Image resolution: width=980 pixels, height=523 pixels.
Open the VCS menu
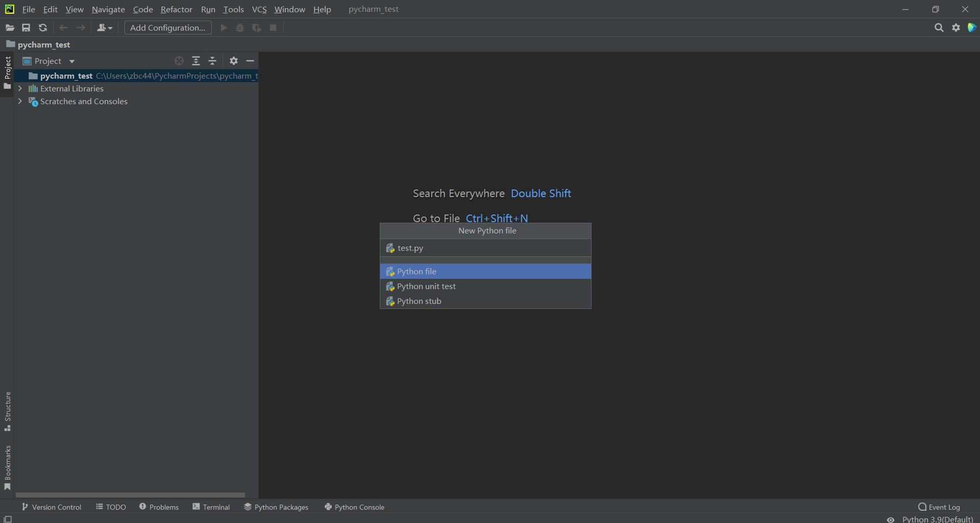pyautogui.click(x=259, y=9)
